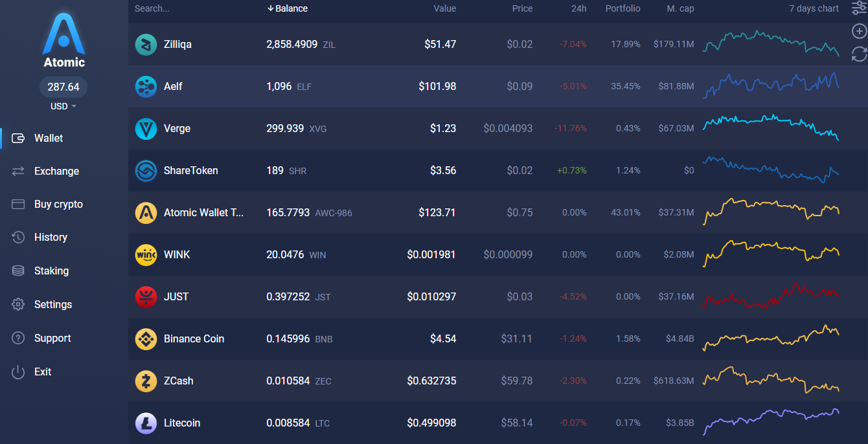Image resolution: width=868 pixels, height=444 pixels.
Task: Open the Exchange menu item
Action: (x=56, y=172)
